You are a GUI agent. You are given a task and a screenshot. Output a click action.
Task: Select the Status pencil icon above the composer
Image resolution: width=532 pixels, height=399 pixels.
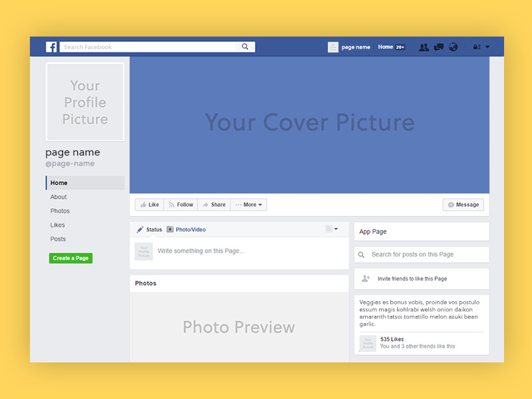[140, 229]
